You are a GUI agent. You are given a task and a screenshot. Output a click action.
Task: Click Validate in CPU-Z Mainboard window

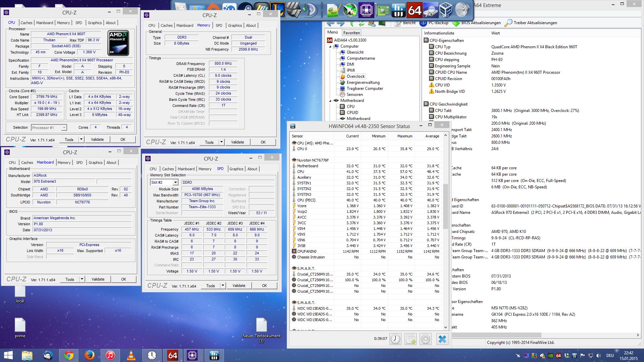[x=98, y=279]
